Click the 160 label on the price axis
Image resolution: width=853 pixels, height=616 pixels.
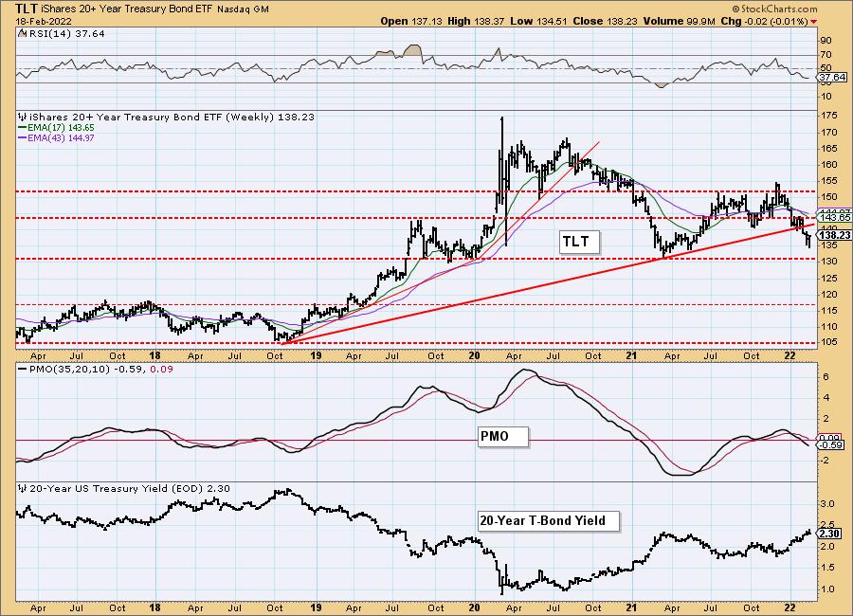[x=830, y=164]
